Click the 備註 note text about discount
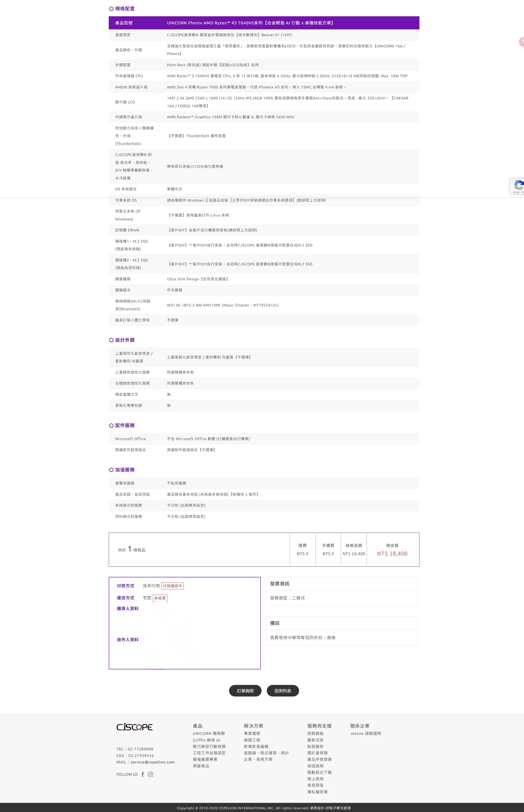 pos(302,638)
